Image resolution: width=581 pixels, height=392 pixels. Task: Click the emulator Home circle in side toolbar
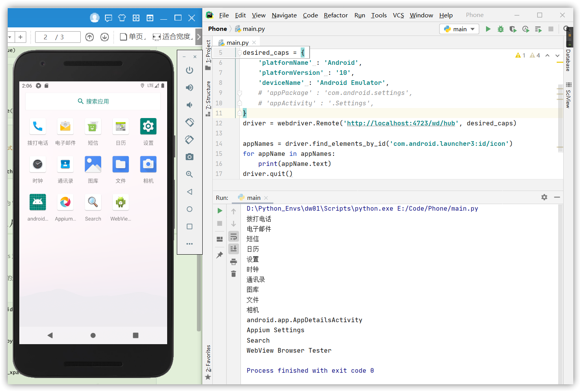point(189,209)
